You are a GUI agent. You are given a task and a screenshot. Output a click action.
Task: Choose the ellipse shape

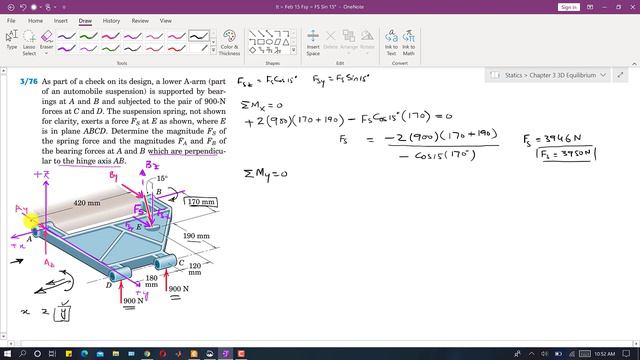click(x=269, y=42)
